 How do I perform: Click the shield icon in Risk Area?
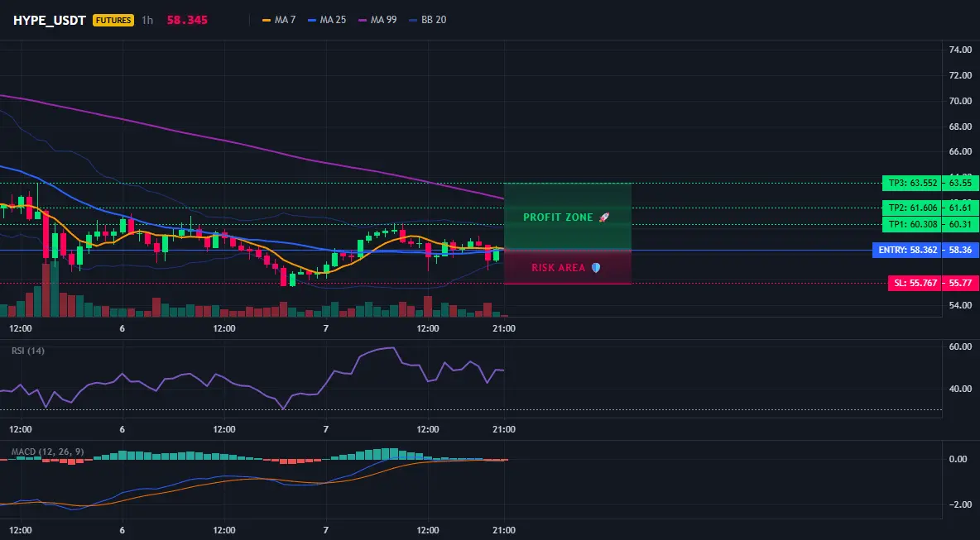pyautogui.click(x=596, y=267)
